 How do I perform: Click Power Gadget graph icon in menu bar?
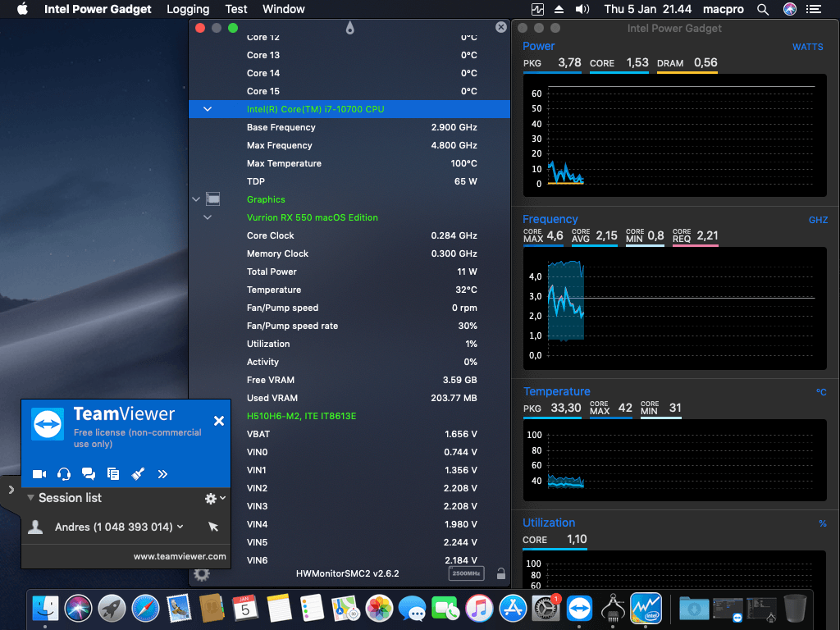(537, 9)
